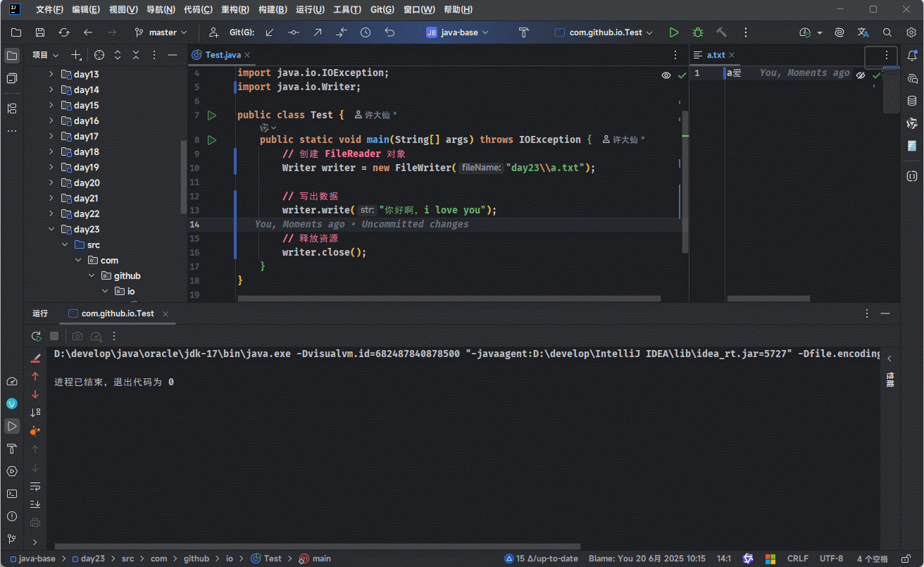
Task: Rerun com.github.io.Test in Run panel
Action: tap(36, 337)
